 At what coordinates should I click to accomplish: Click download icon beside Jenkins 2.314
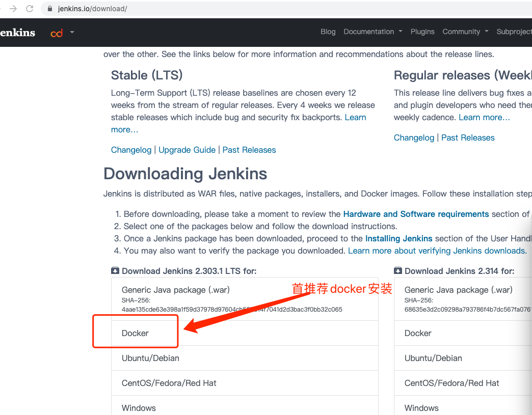tap(398, 270)
